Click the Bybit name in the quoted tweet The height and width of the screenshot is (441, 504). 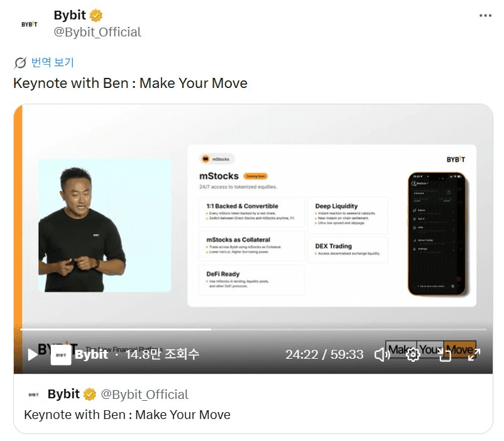(63, 394)
